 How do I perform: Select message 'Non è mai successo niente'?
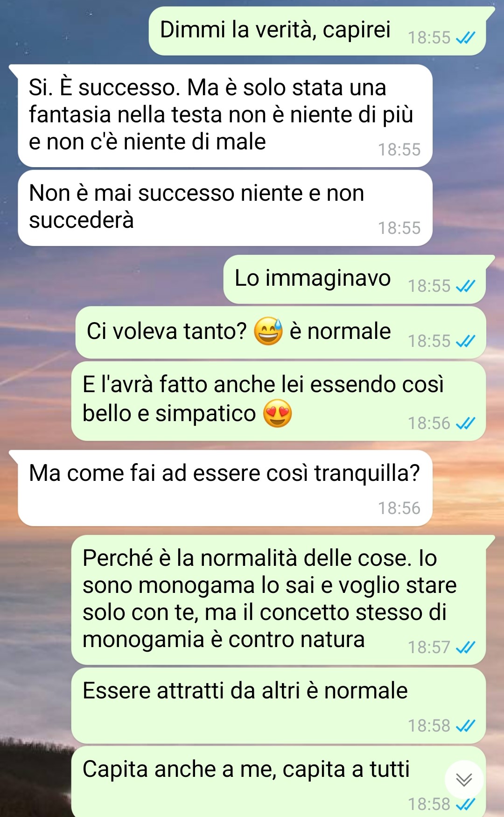pyautogui.click(x=225, y=208)
